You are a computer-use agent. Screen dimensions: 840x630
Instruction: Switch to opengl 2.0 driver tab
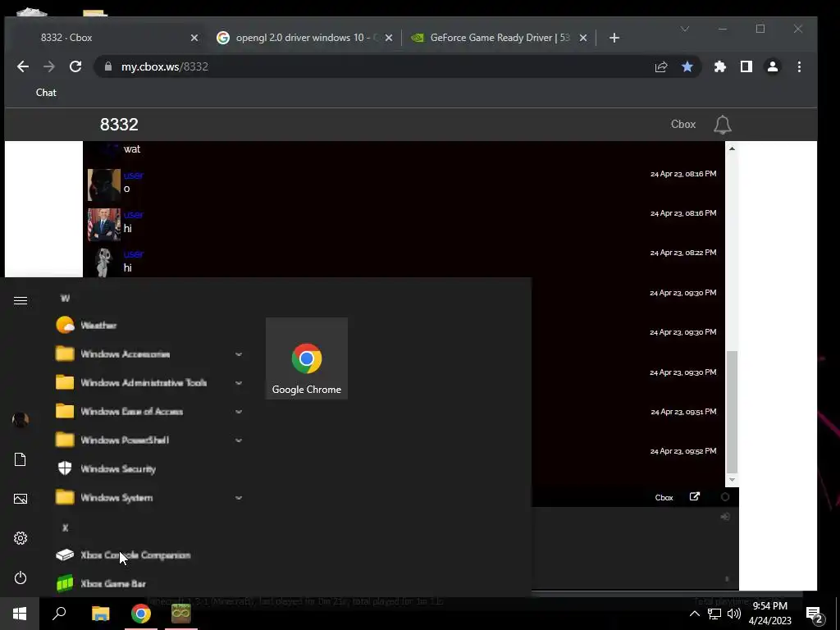click(304, 38)
